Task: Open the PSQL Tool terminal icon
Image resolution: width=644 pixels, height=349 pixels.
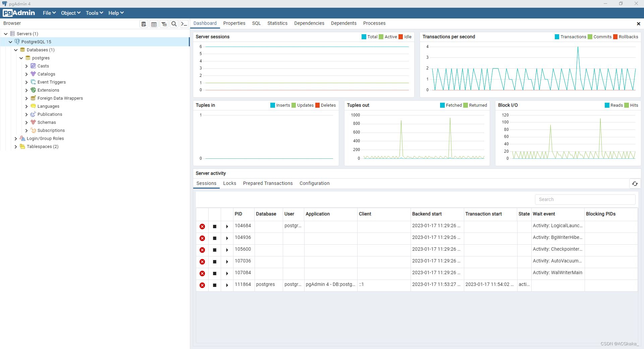Action: [184, 24]
